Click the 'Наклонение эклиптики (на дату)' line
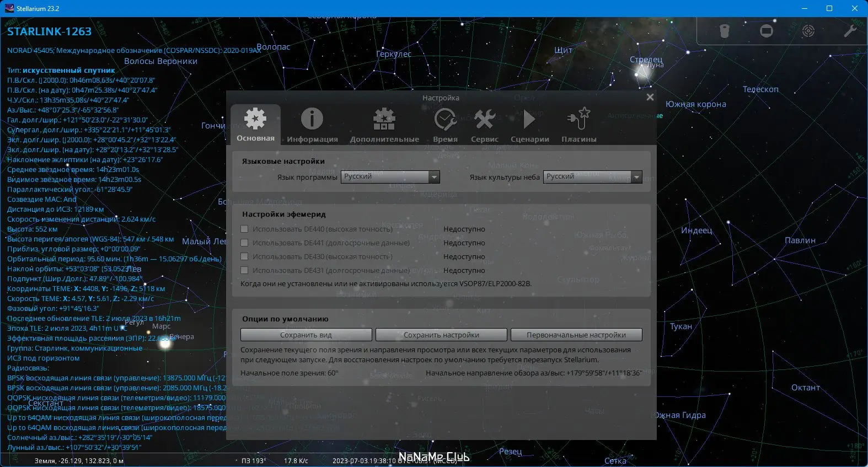The image size is (868, 467). [x=85, y=159]
